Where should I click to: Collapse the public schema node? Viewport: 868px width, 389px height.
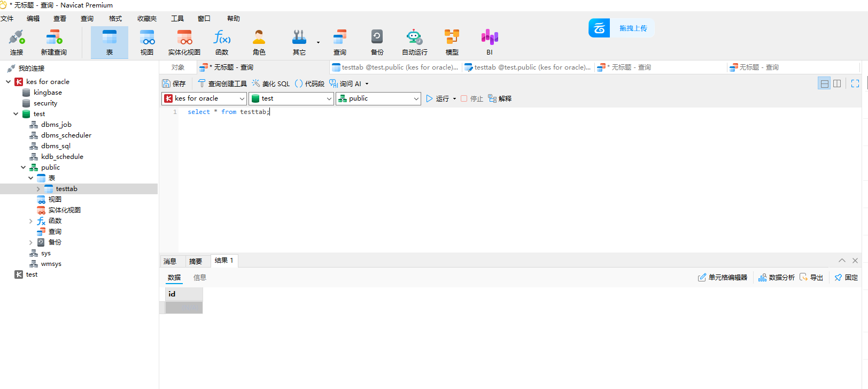click(23, 167)
